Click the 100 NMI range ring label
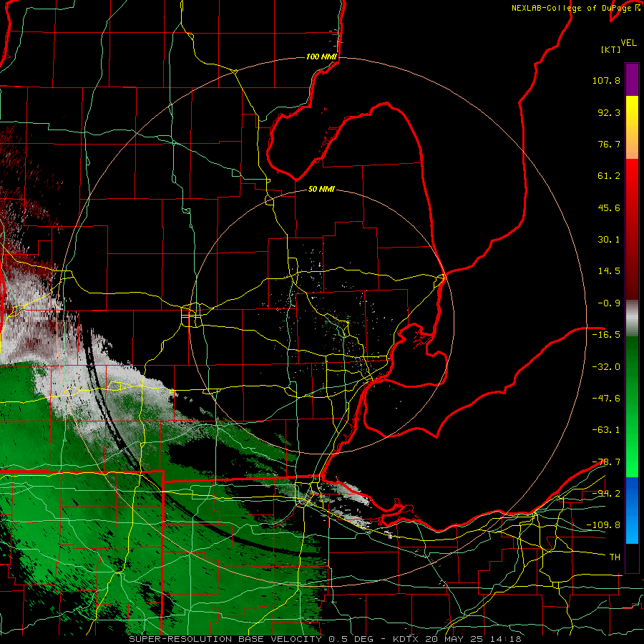The height and width of the screenshot is (644, 644). tap(321, 57)
